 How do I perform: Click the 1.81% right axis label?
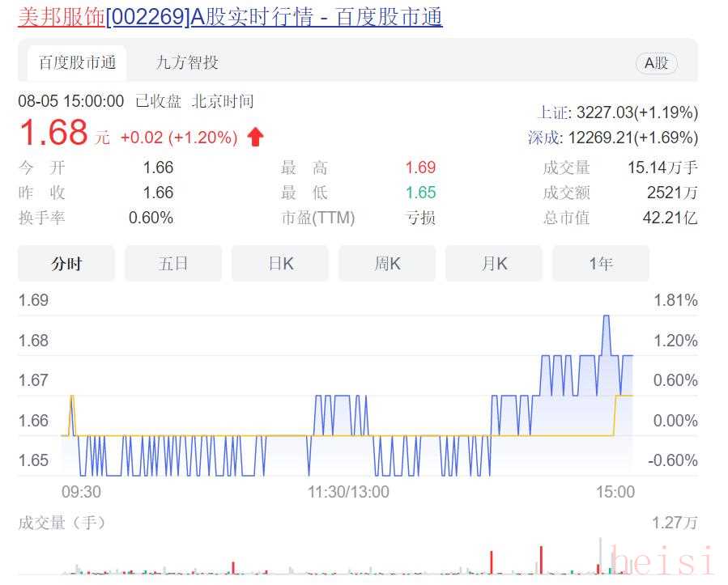pyautogui.click(x=675, y=300)
